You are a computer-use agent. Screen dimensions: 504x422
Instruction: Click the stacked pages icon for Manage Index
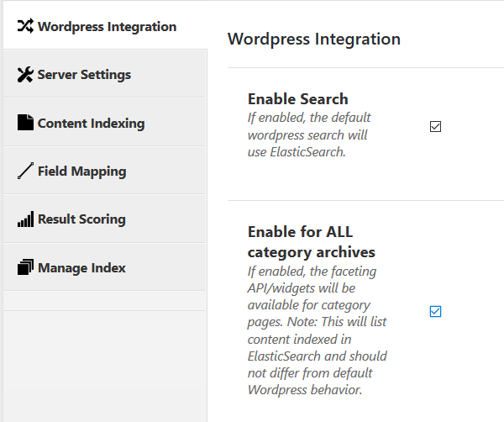pyautogui.click(x=25, y=267)
